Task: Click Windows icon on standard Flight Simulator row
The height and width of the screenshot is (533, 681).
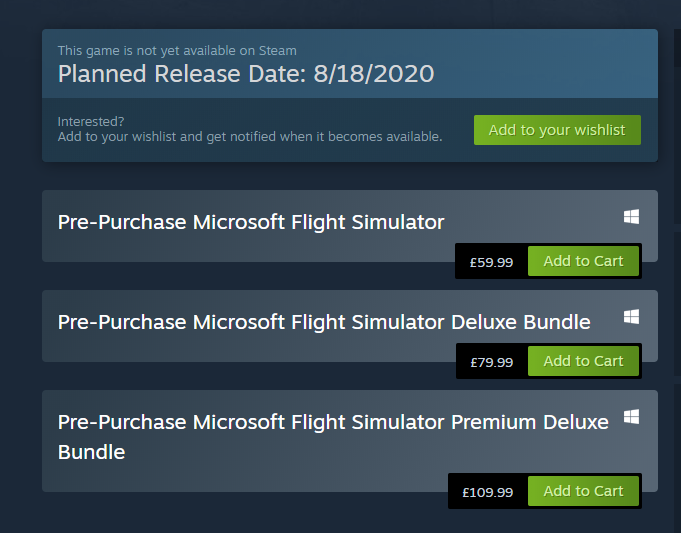Action: click(631, 216)
